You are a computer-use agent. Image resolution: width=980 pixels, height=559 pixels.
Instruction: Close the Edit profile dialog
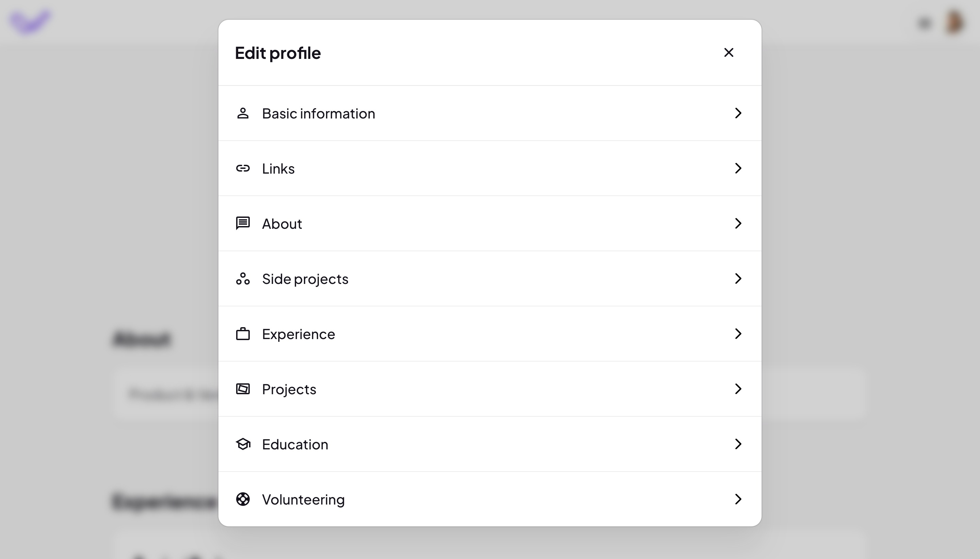[x=728, y=53]
